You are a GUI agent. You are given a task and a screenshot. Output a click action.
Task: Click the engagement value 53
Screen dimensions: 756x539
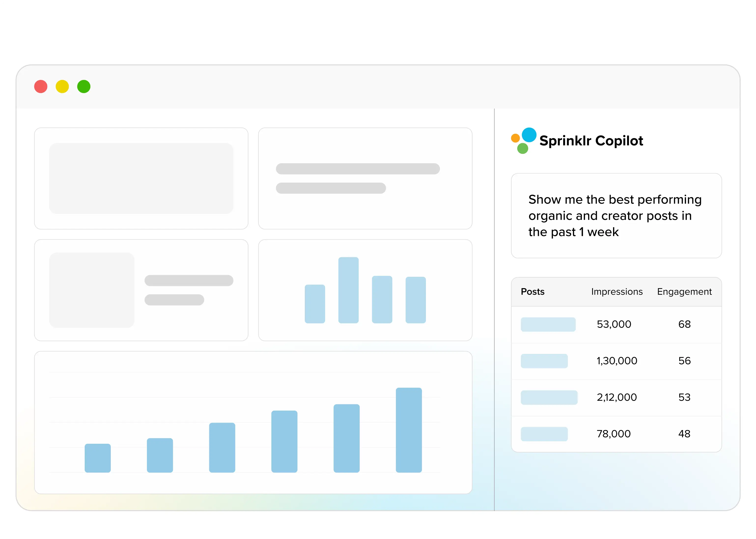[x=684, y=397]
